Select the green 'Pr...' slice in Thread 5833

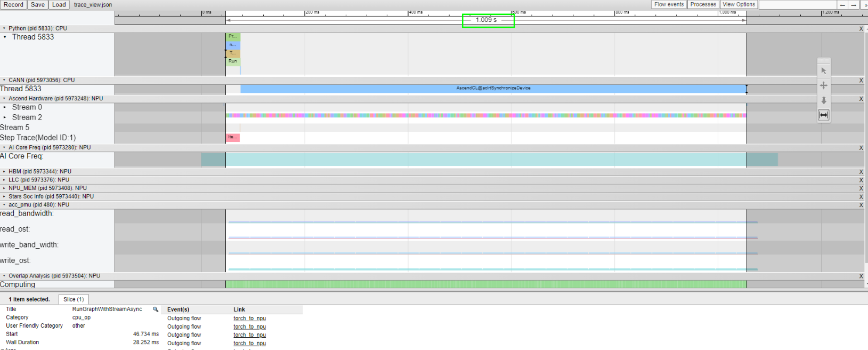tap(233, 36)
